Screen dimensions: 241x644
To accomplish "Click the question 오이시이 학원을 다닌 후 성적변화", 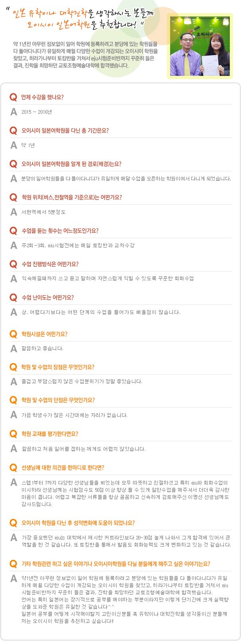I will (78, 523).
